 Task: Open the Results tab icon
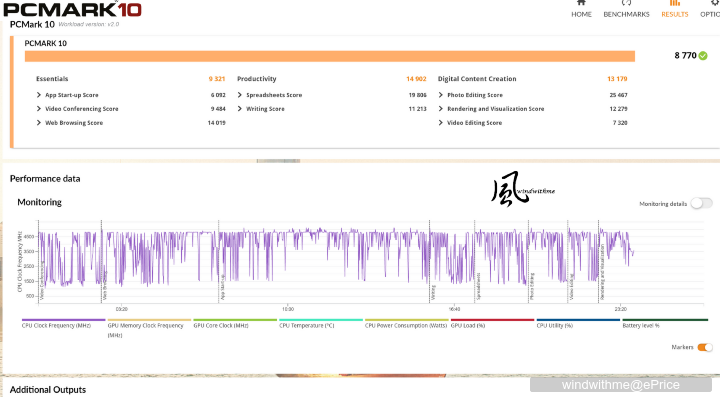pos(675,3)
